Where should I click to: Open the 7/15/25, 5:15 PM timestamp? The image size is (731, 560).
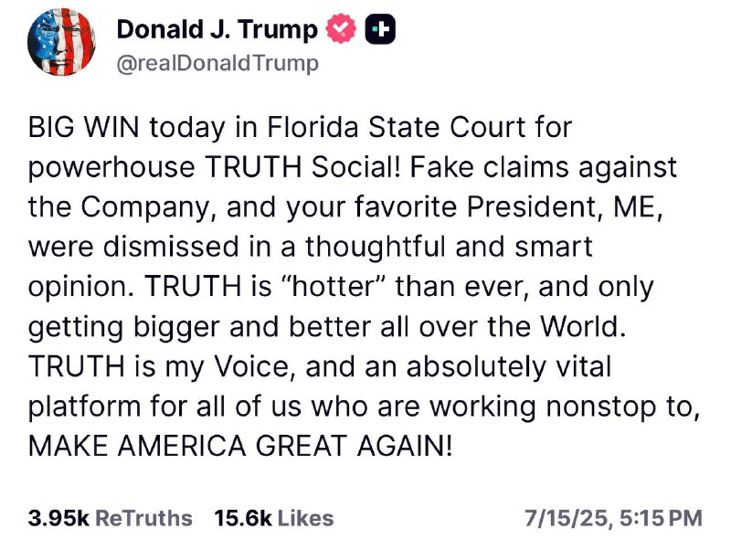pyautogui.click(x=613, y=519)
